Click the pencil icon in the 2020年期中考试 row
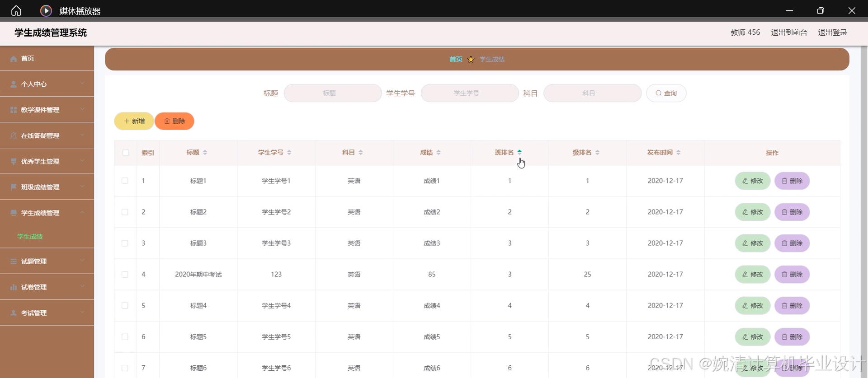The width and height of the screenshot is (868, 378). [745, 274]
